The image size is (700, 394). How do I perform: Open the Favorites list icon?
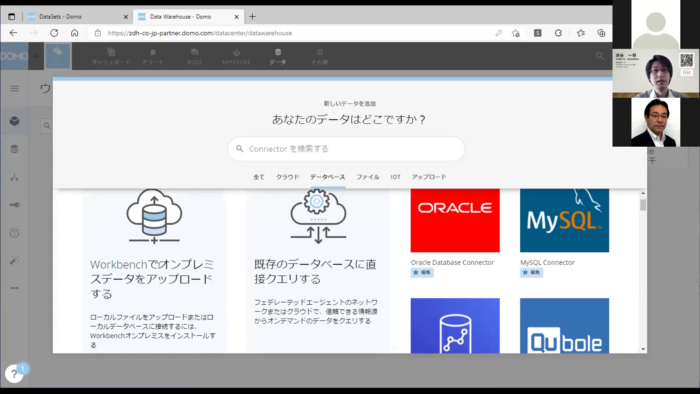coord(580,33)
